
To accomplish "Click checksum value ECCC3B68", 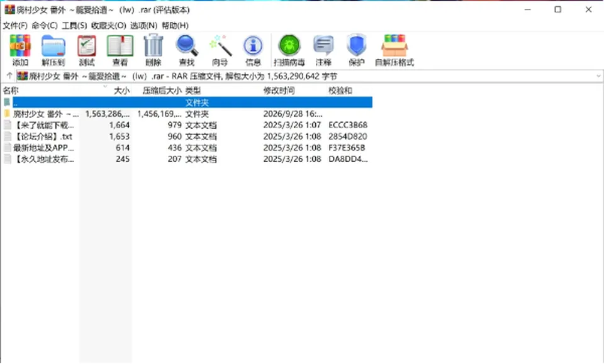I will point(348,125).
